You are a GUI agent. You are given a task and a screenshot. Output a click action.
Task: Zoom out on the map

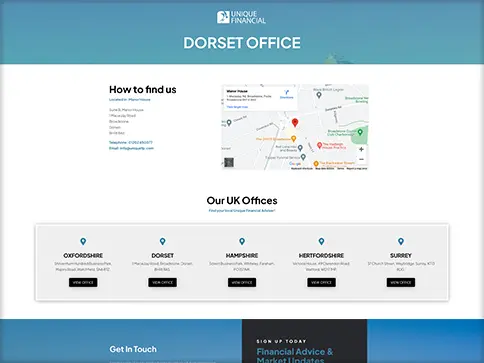(x=361, y=159)
